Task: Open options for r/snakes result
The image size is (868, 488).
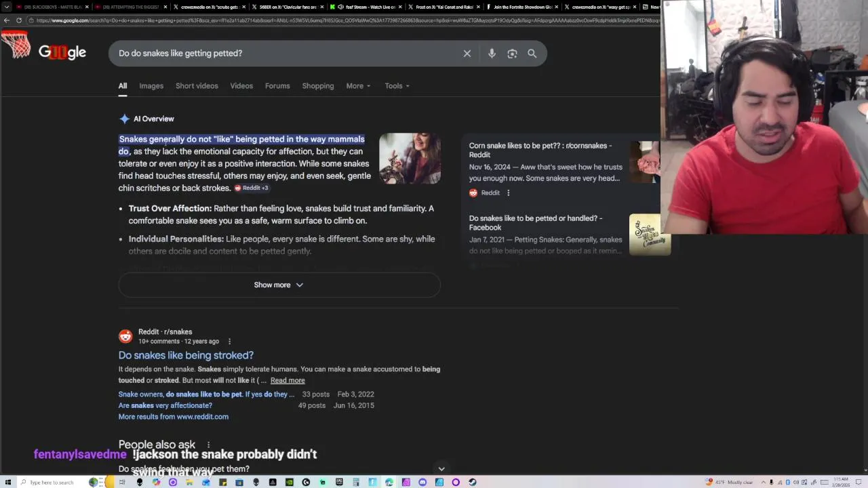Action: [229, 342]
